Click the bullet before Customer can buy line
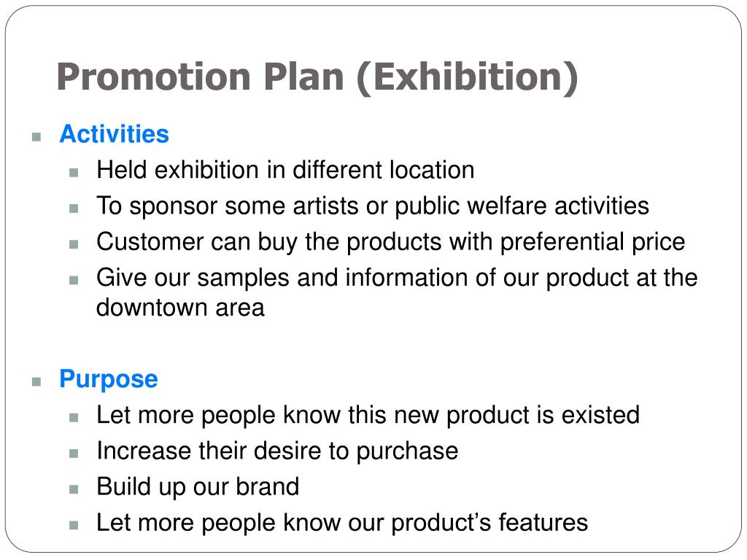The width and height of the screenshot is (747, 560). point(74,244)
